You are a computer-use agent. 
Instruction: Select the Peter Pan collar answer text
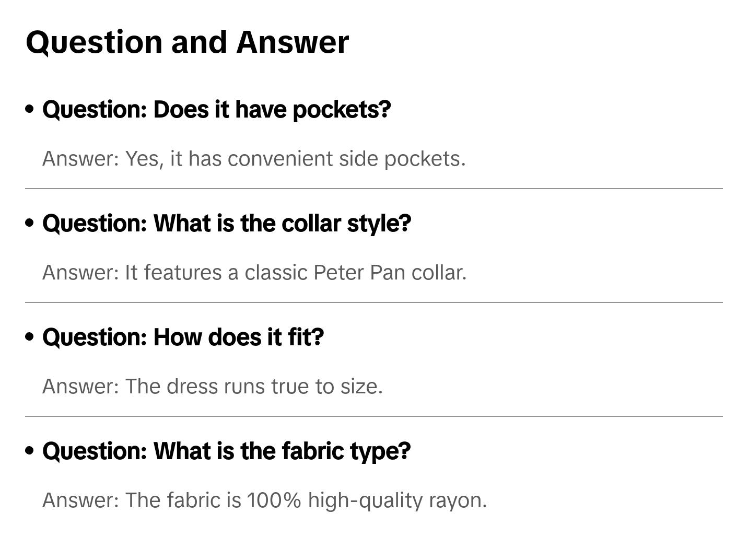(x=254, y=273)
